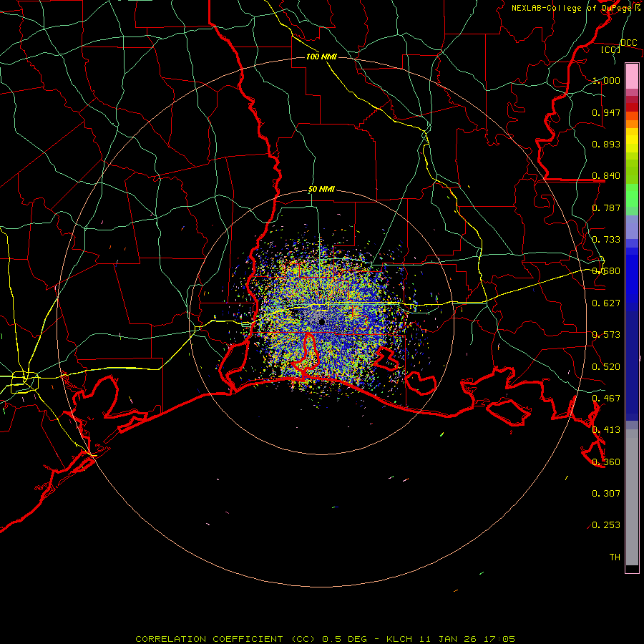This screenshot has height=644, width=644.
Task: Click the black radar site dot at center
Action: [322, 321]
